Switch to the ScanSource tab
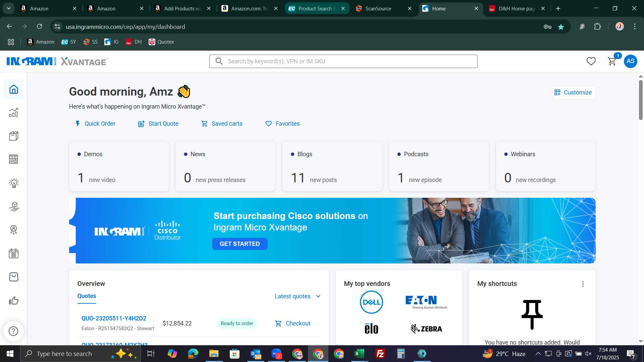The image size is (644, 362). pos(384,8)
